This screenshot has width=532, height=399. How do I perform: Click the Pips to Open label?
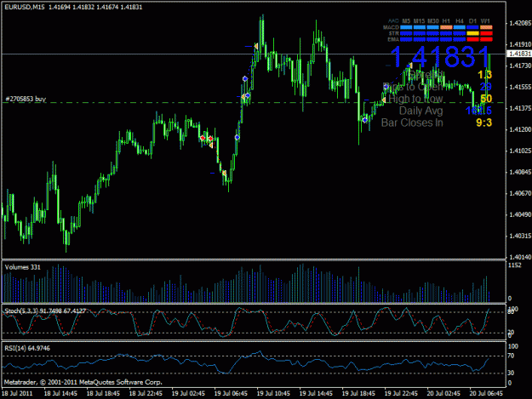413,87
